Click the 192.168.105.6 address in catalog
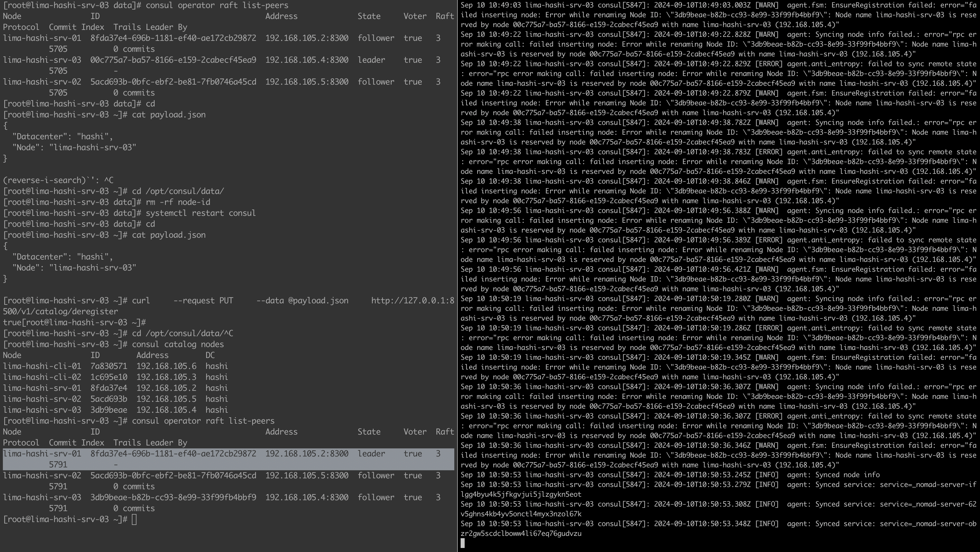The height and width of the screenshot is (552, 980). 166,366
